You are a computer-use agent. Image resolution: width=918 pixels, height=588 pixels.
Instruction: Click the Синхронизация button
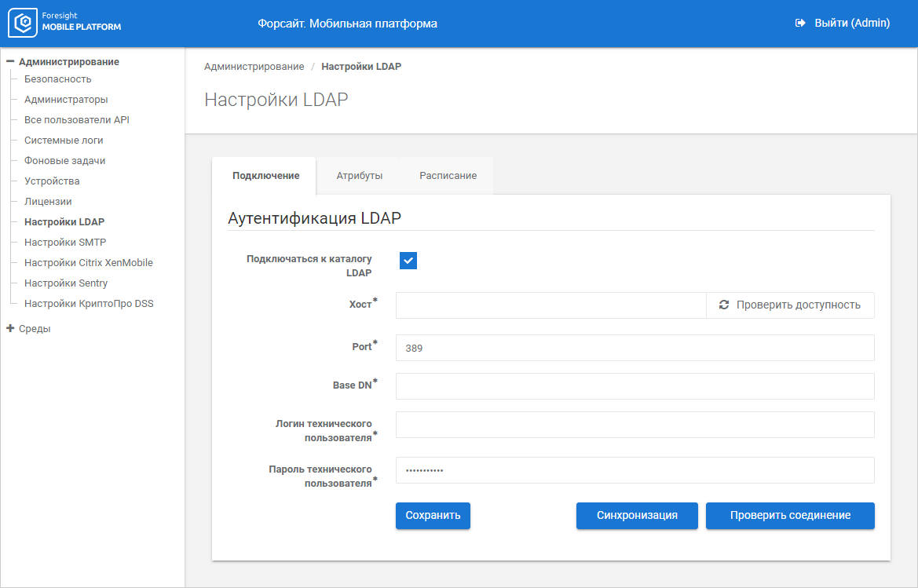[637, 516]
